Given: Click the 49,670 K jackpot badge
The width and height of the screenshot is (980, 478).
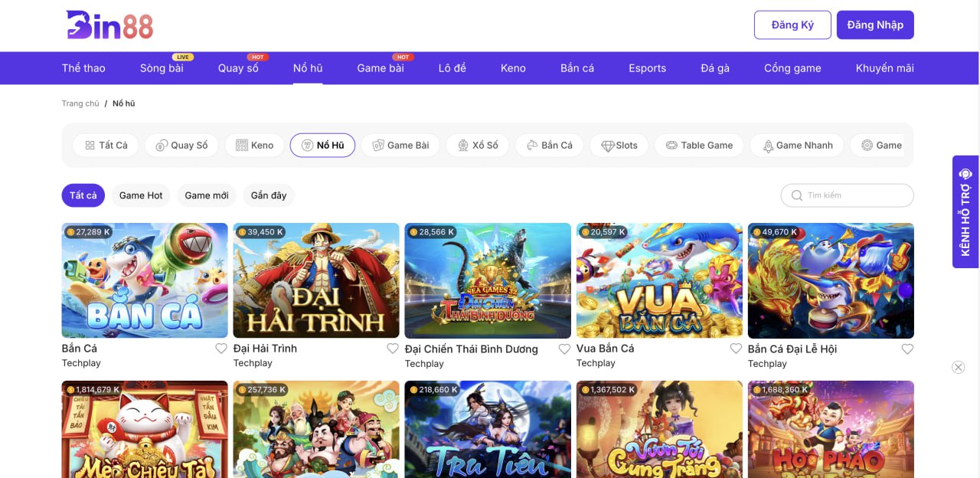Looking at the screenshot, I should pos(775,232).
